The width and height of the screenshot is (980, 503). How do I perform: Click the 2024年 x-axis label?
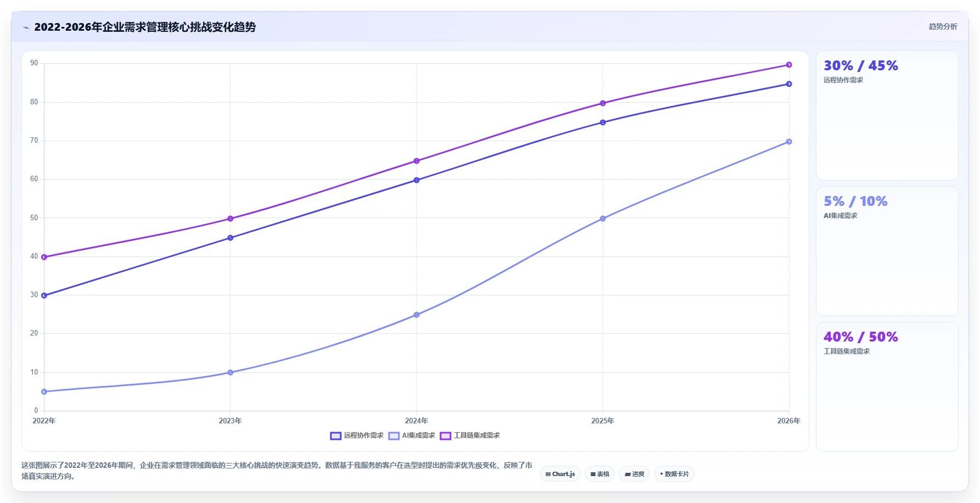(416, 421)
